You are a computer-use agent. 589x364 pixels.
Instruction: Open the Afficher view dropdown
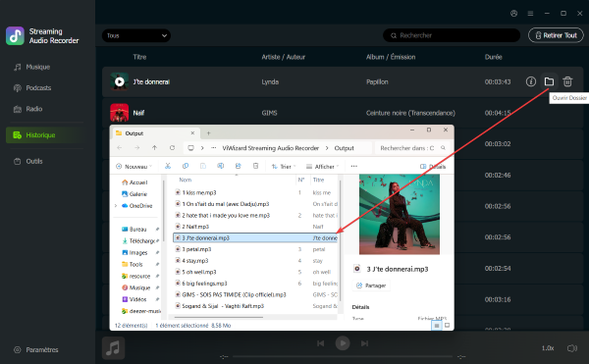[x=323, y=166]
